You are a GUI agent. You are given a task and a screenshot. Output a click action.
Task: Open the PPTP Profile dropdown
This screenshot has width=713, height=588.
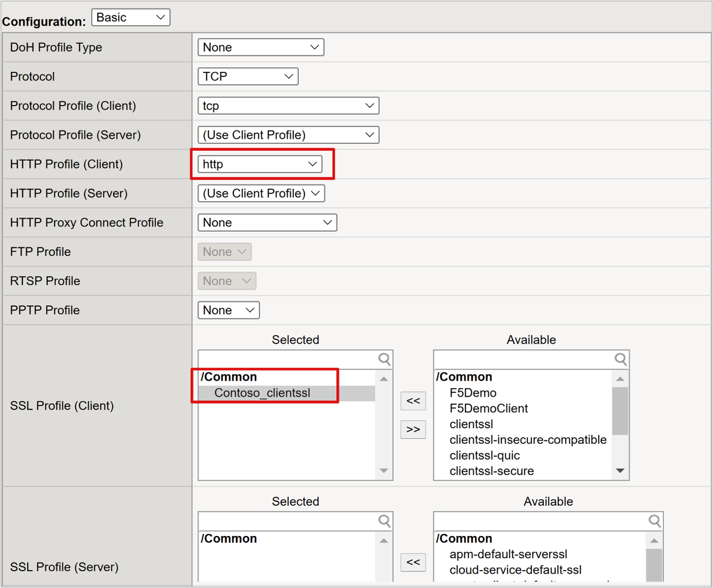click(x=228, y=310)
